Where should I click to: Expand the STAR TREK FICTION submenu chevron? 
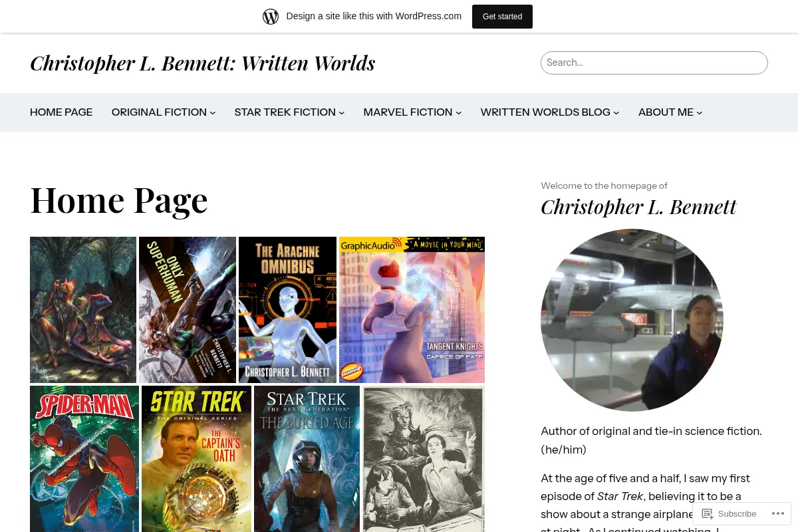pyautogui.click(x=342, y=113)
